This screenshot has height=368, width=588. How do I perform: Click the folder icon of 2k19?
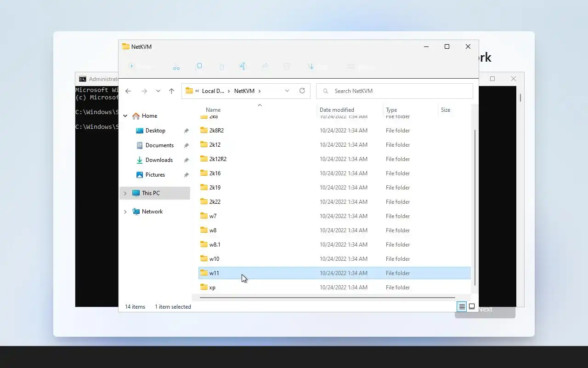coord(204,187)
